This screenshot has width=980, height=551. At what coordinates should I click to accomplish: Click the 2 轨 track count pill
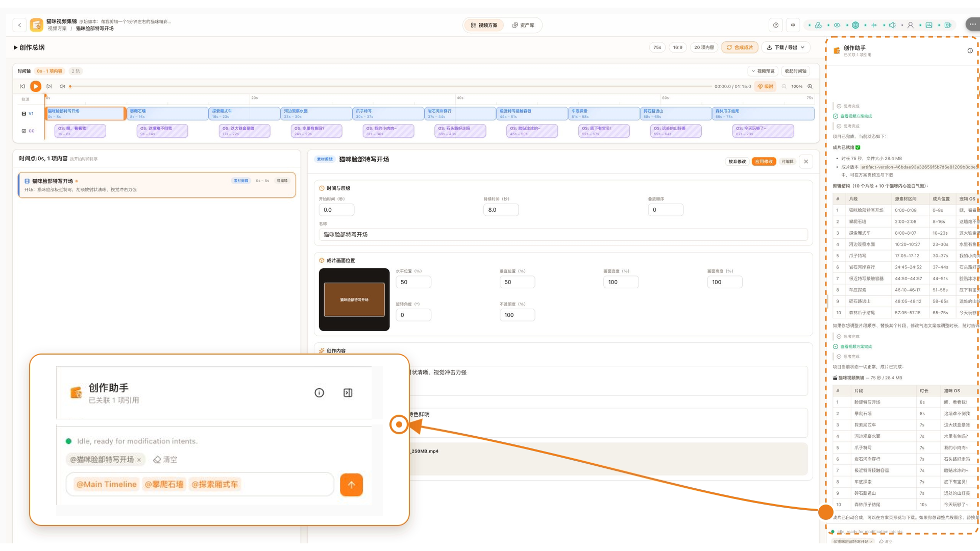coord(75,71)
